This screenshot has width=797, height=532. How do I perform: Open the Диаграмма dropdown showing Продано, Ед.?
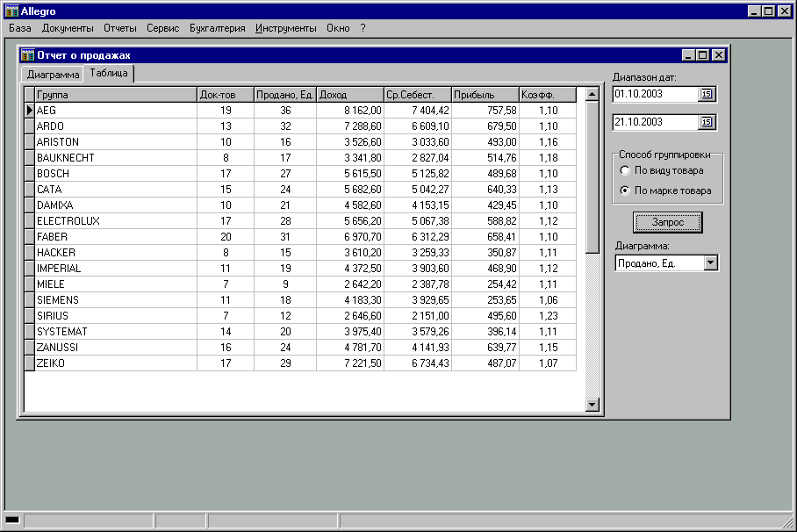711,263
